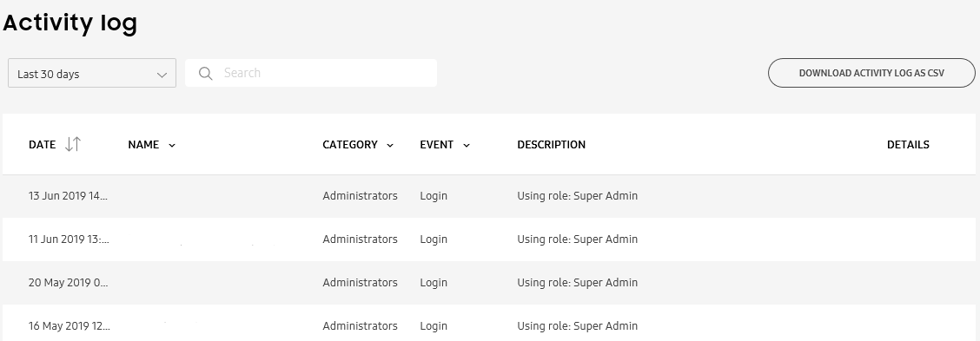Click Super Admin description in 20 May row

point(578,283)
